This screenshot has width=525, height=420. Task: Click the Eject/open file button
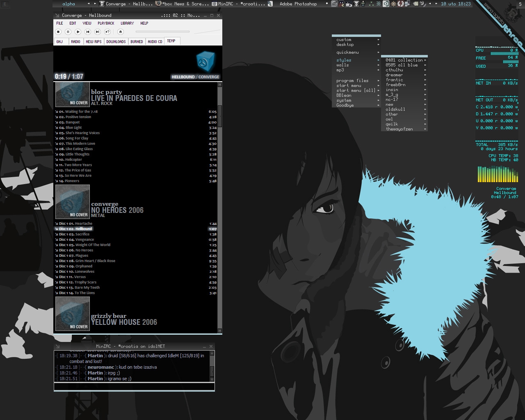point(121,32)
